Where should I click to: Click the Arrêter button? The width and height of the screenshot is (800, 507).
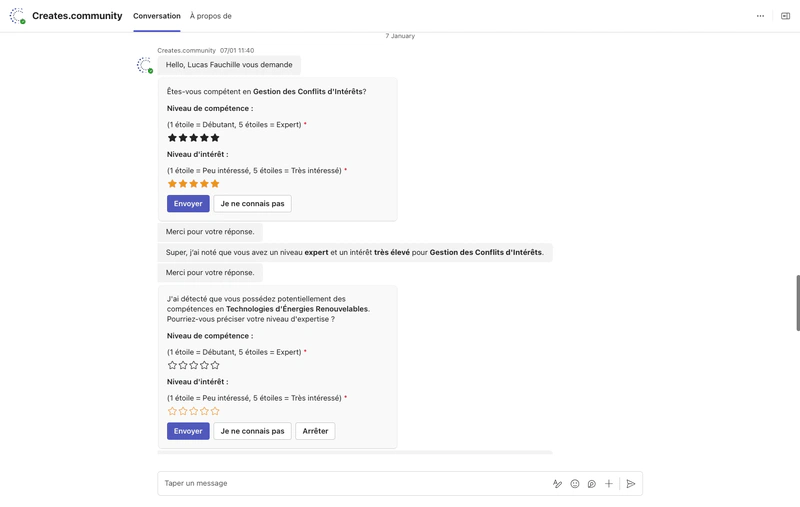(315, 431)
